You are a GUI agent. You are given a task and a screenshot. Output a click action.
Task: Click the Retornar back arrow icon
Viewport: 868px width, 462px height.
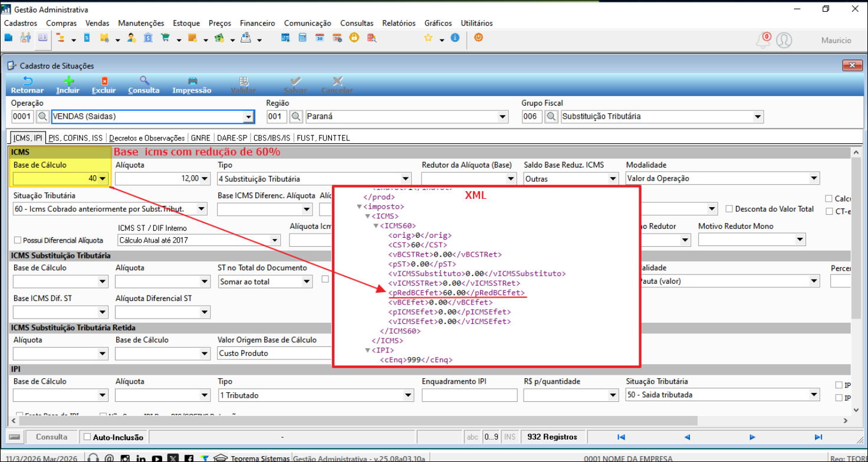(x=27, y=81)
